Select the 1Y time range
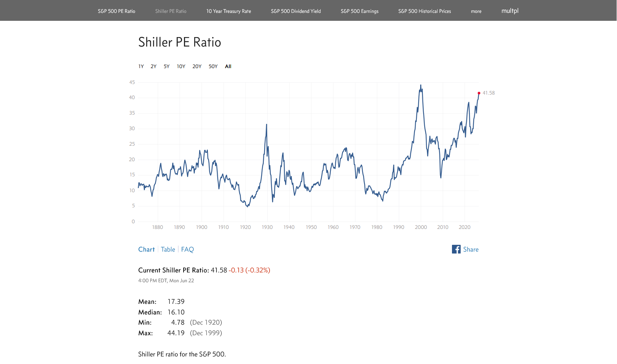The height and width of the screenshot is (364, 617). point(141,66)
